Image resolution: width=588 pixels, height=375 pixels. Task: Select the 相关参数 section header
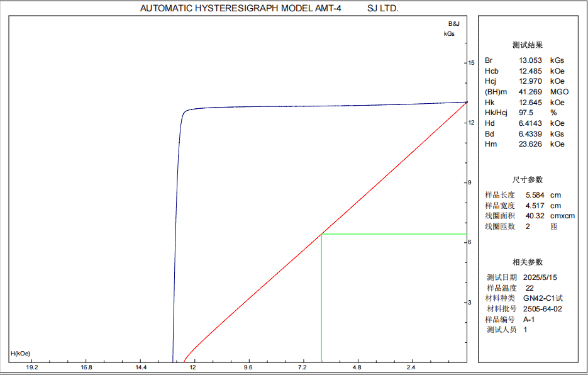click(x=528, y=261)
